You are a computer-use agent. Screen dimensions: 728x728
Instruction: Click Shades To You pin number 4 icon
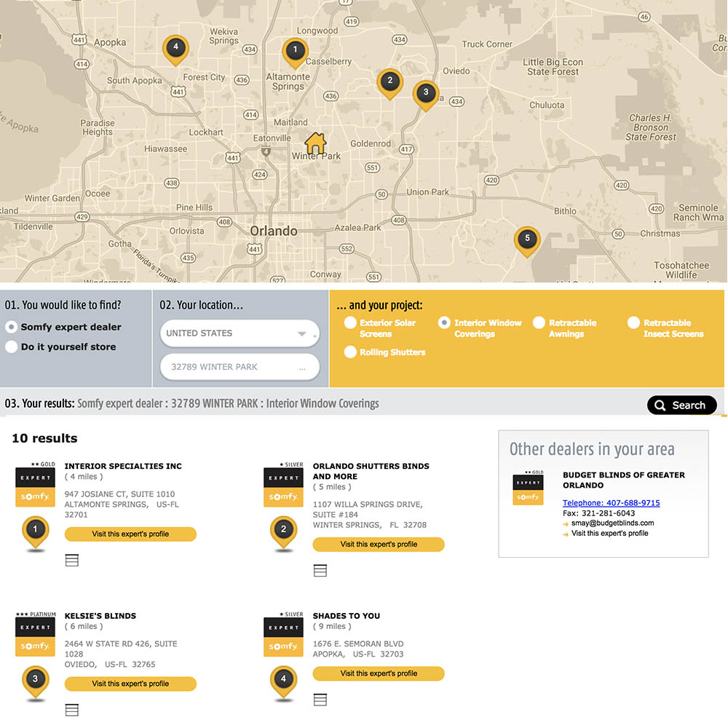(283, 683)
